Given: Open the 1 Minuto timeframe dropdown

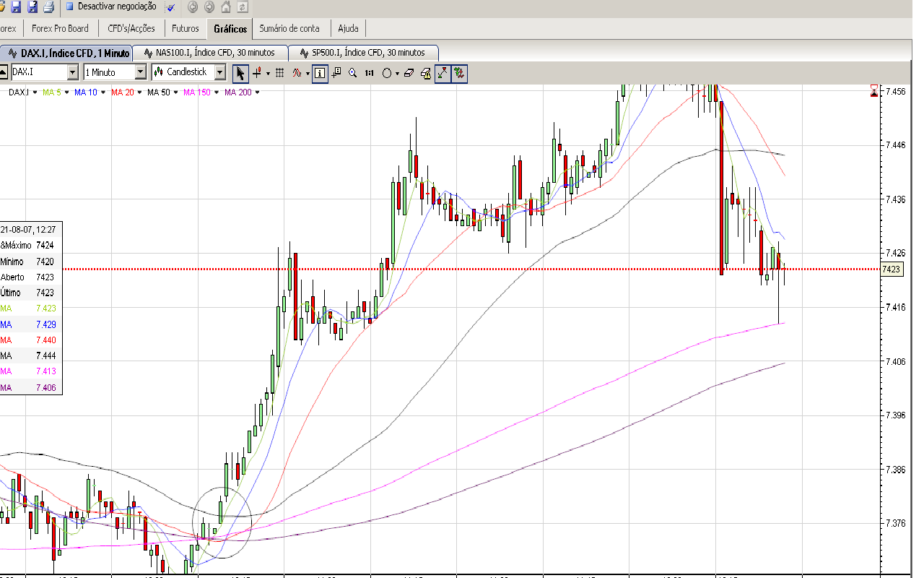Looking at the screenshot, I should coord(141,72).
